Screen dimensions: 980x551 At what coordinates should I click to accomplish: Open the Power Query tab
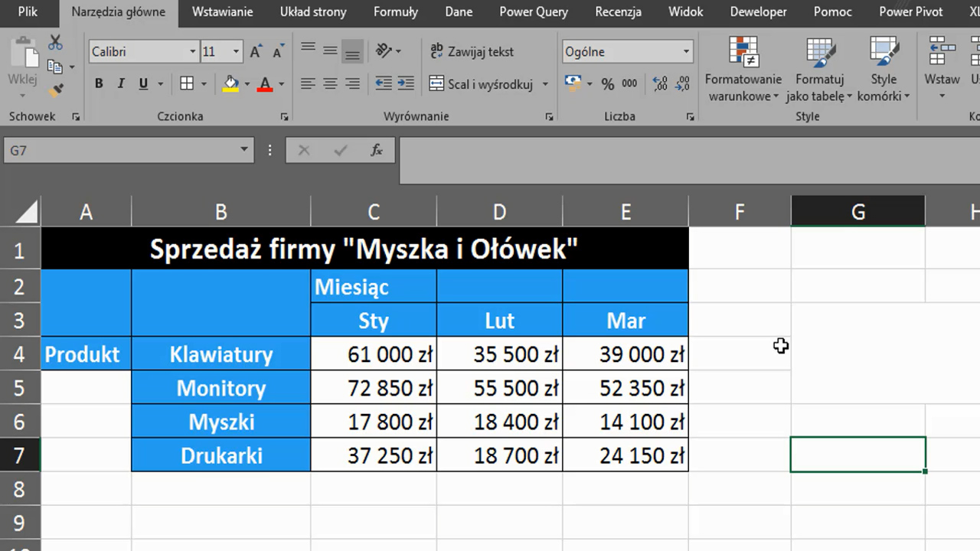(x=533, y=11)
